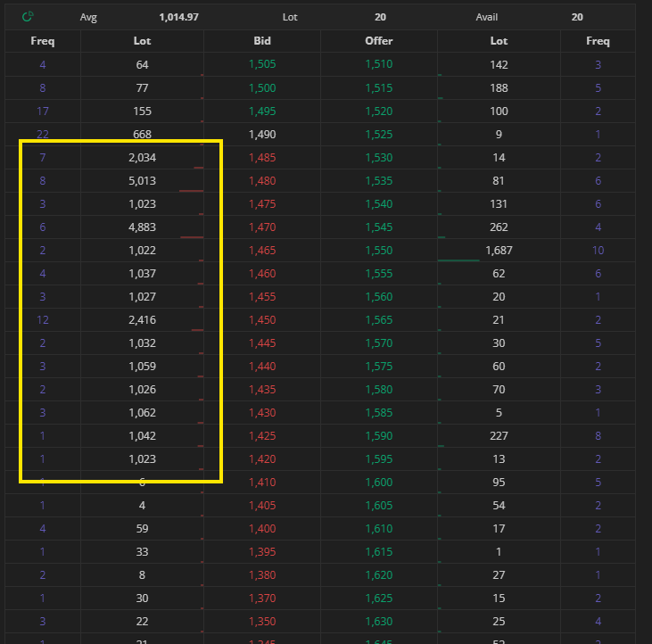
Task: Click bid price 1,480
Action: [262, 181]
